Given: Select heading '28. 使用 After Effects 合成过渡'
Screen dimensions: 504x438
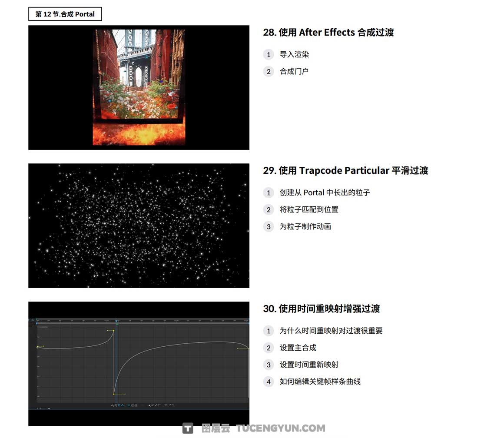Looking at the screenshot, I should click(328, 33).
